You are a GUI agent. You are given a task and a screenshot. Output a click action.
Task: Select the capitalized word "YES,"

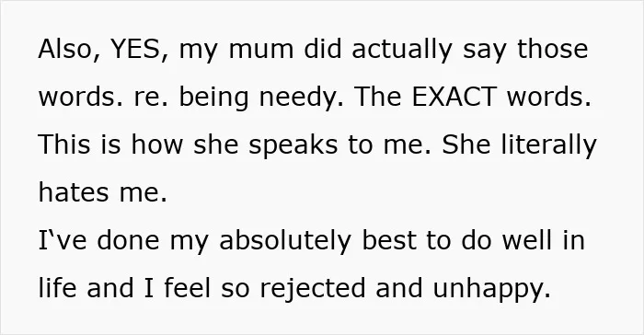pos(139,50)
